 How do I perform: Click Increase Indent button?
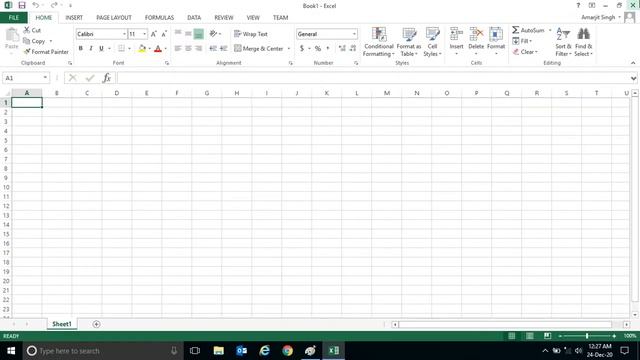(223, 49)
